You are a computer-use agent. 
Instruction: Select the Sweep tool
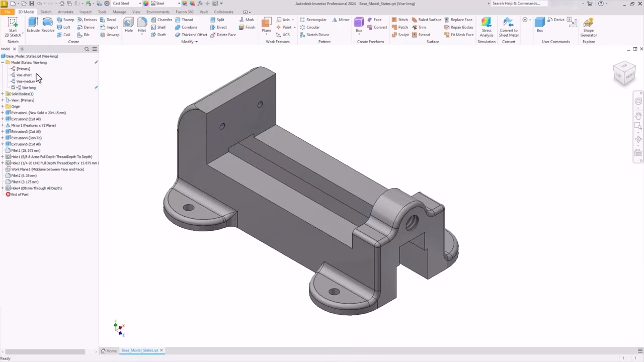(67, 20)
